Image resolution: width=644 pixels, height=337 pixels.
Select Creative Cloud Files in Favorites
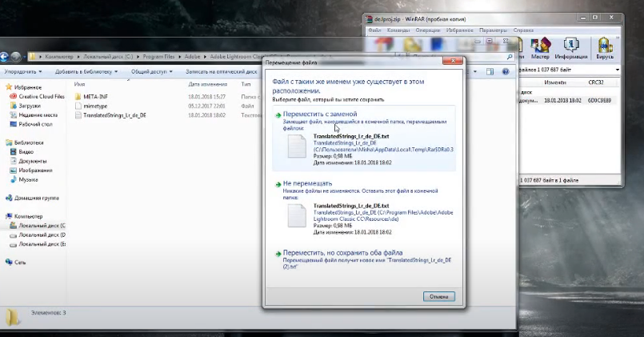[x=40, y=95]
